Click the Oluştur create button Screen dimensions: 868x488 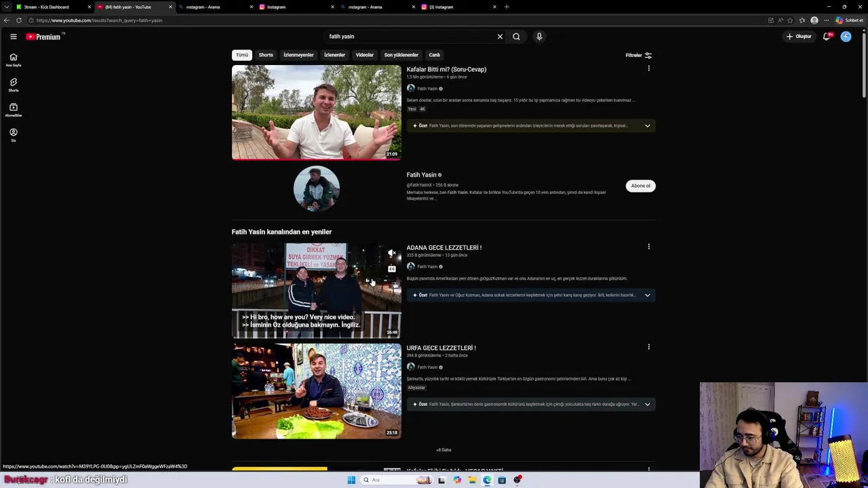[x=799, y=37]
